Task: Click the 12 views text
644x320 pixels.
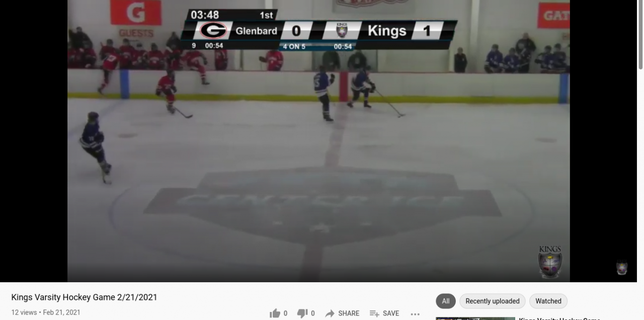Action: coord(24,312)
